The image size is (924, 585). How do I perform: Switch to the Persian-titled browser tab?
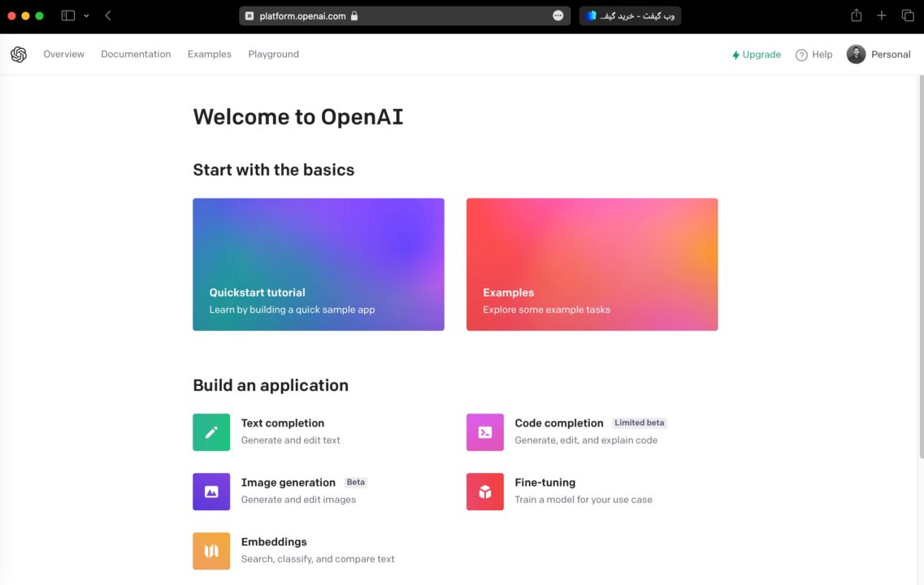[x=630, y=16]
